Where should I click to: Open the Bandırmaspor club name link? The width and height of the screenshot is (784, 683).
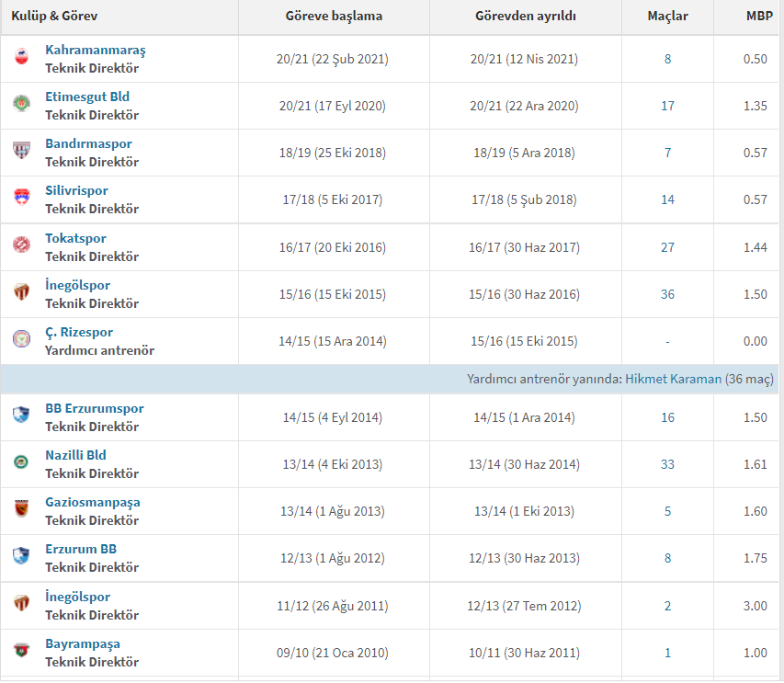pos(88,143)
